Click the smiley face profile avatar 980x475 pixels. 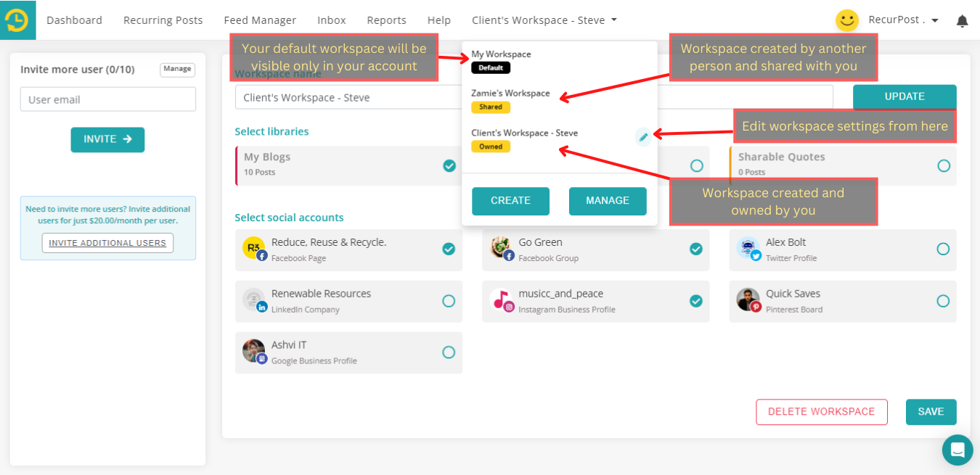tap(847, 20)
